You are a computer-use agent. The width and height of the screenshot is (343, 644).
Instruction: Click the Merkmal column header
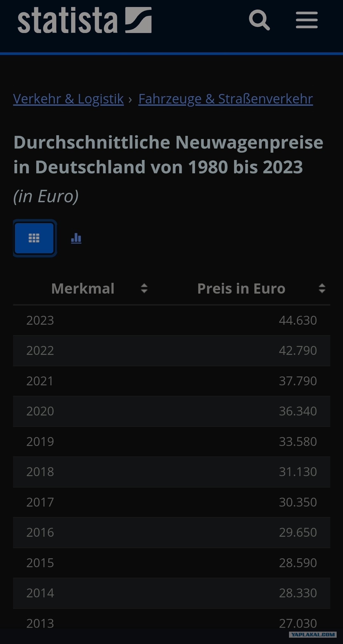click(x=83, y=289)
